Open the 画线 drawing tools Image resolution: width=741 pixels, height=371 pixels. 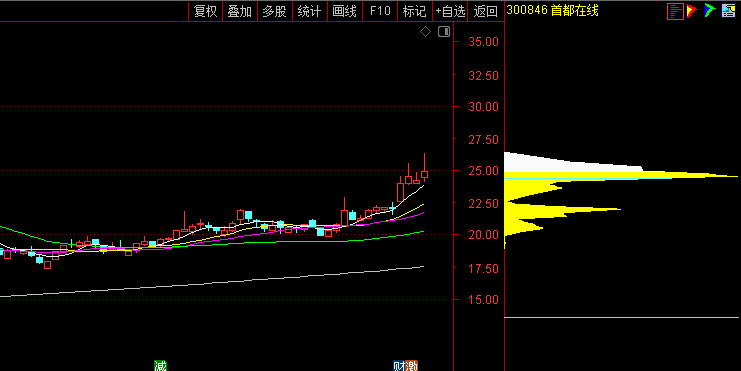[x=345, y=11]
